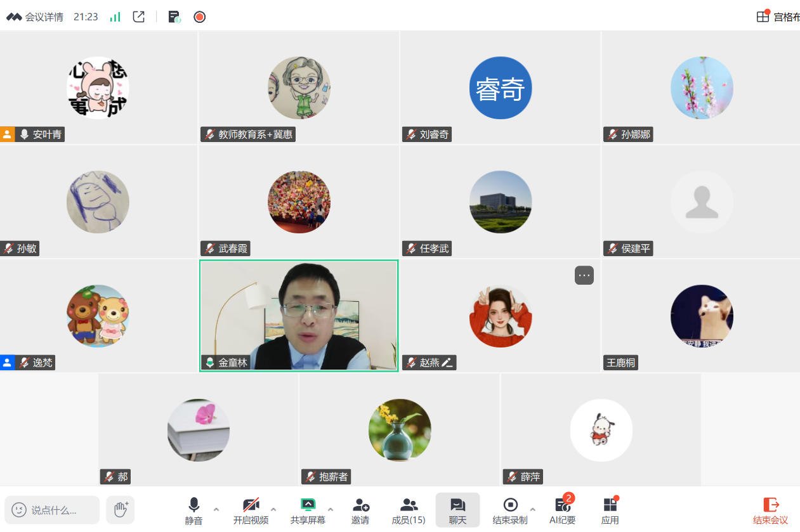Open the meeting notes document icon

click(174, 17)
